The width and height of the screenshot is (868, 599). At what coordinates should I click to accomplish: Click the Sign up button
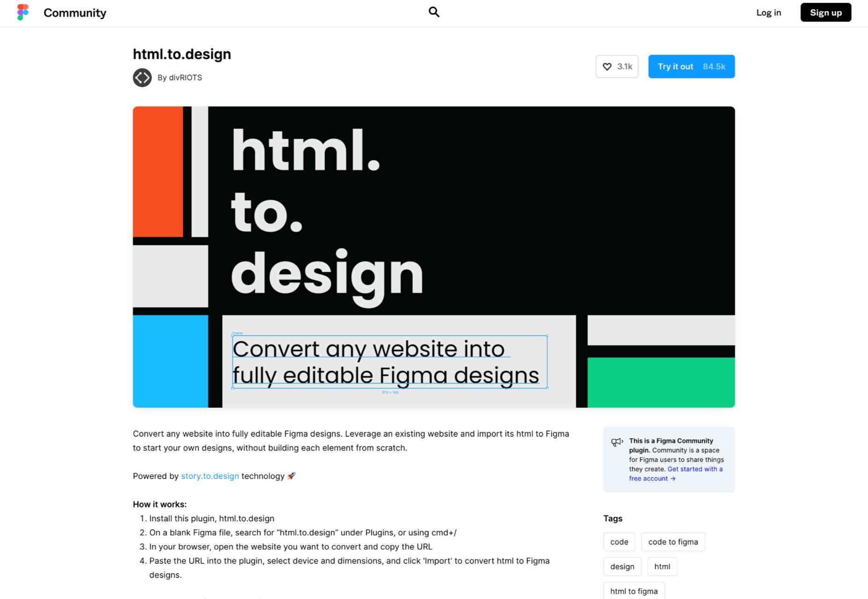tap(826, 13)
